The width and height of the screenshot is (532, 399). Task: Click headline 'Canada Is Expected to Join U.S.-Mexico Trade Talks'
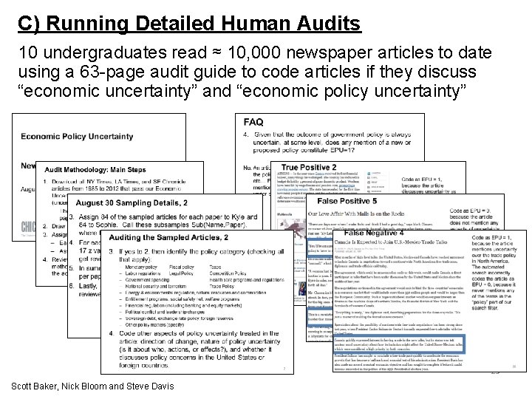point(391,242)
